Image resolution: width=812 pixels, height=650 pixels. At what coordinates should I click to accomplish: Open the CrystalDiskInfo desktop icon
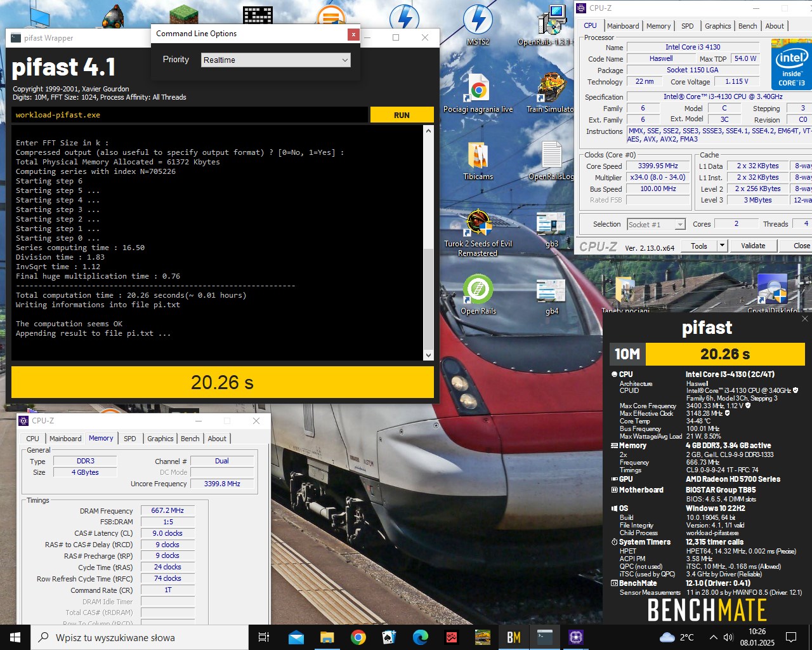[772, 293]
